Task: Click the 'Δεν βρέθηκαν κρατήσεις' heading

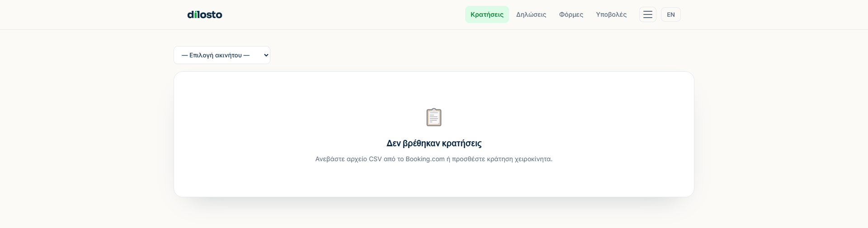Action: (434, 143)
